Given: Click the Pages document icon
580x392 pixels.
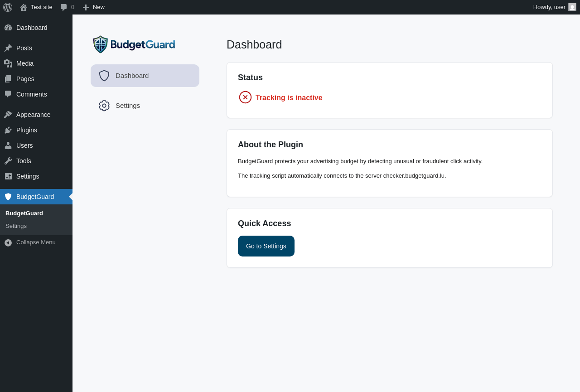Looking at the screenshot, I should click(x=8, y=79).
